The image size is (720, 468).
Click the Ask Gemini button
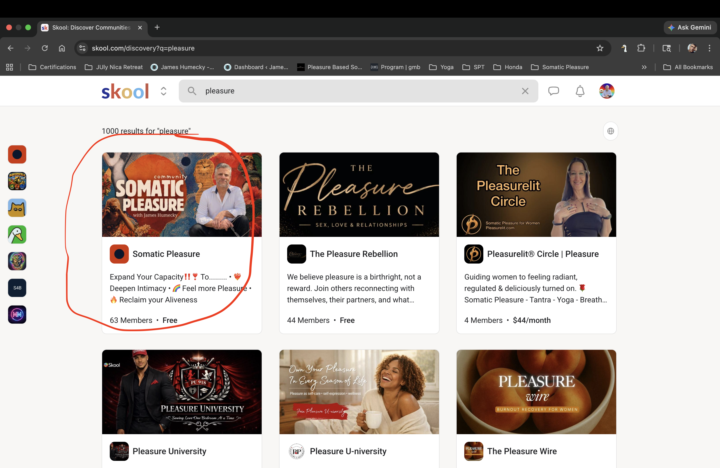point(690,28)
